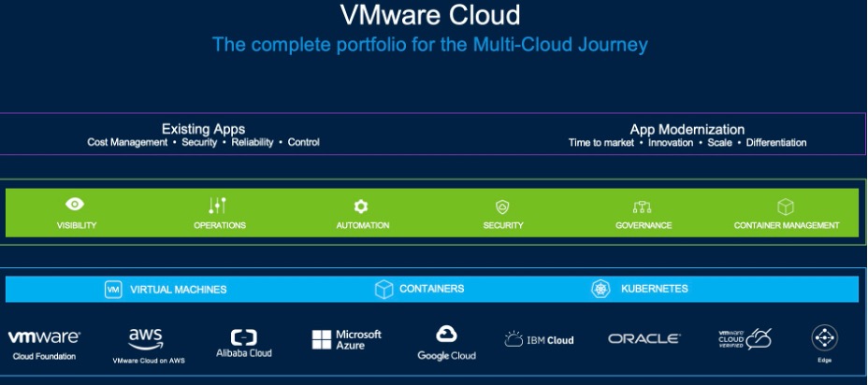Select the GOVERNANCE label

click(644, 225)
